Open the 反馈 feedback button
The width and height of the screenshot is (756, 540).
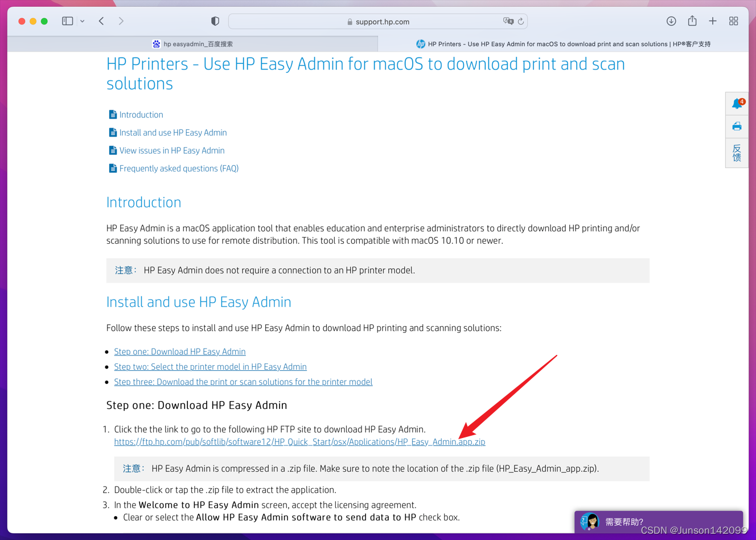coord(737,153)
